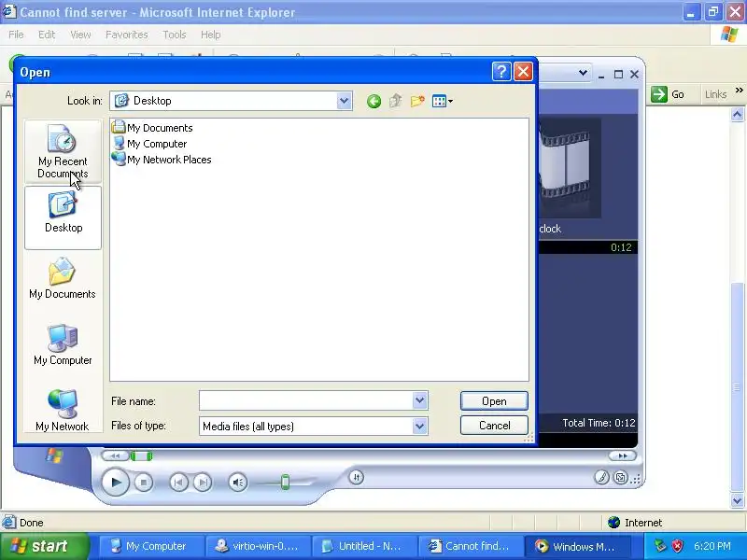Expand the Look in Desktop dropdown
747x560 pixels.
(344, 101)
